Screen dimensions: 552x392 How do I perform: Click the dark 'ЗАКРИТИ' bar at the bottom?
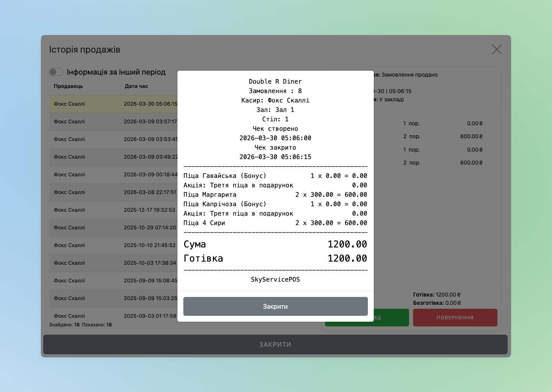coord(275,344)
